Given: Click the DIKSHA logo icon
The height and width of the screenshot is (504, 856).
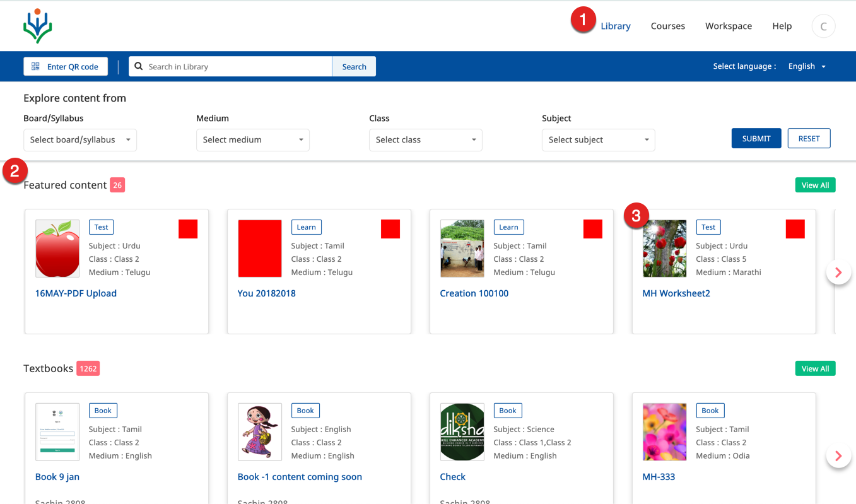Looking at the screenshot, I should [37, 26].
